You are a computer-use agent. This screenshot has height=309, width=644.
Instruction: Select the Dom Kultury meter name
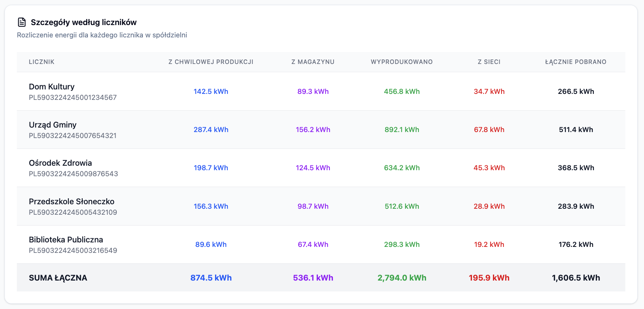coord(52,87)
